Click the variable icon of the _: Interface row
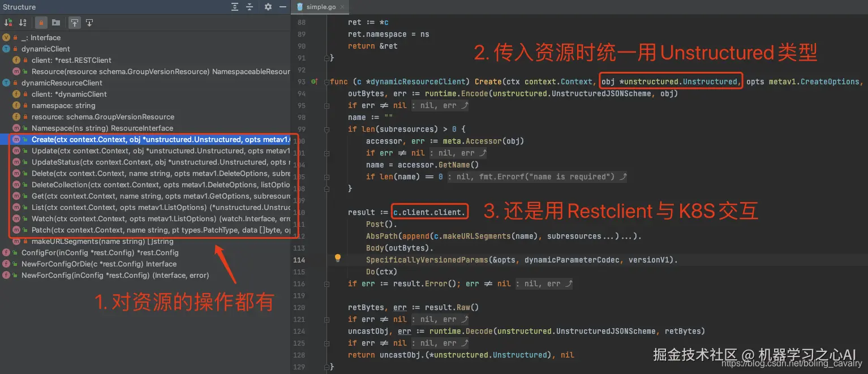Screen dimensions: 868x374 click(x=6, y=37)
